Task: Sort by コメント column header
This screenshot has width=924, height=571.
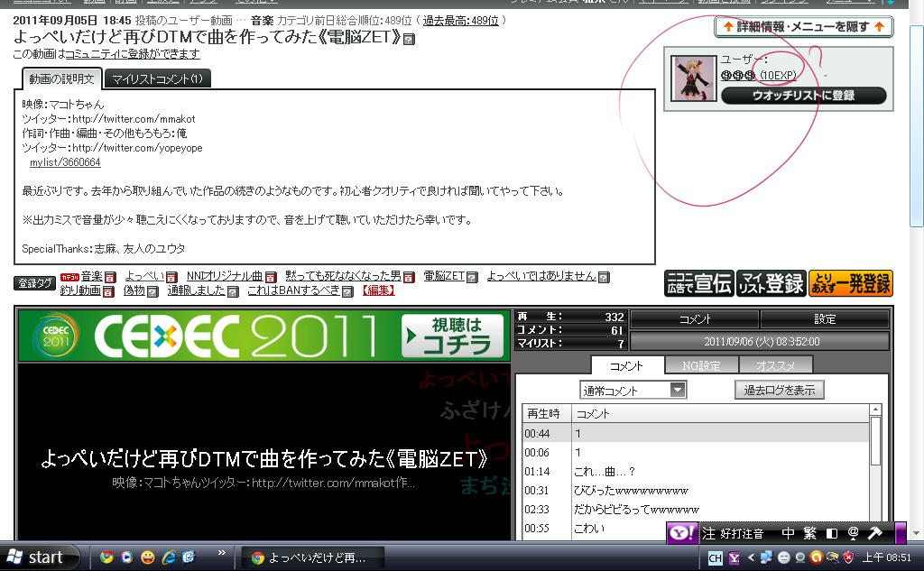Action: [721, 414]
